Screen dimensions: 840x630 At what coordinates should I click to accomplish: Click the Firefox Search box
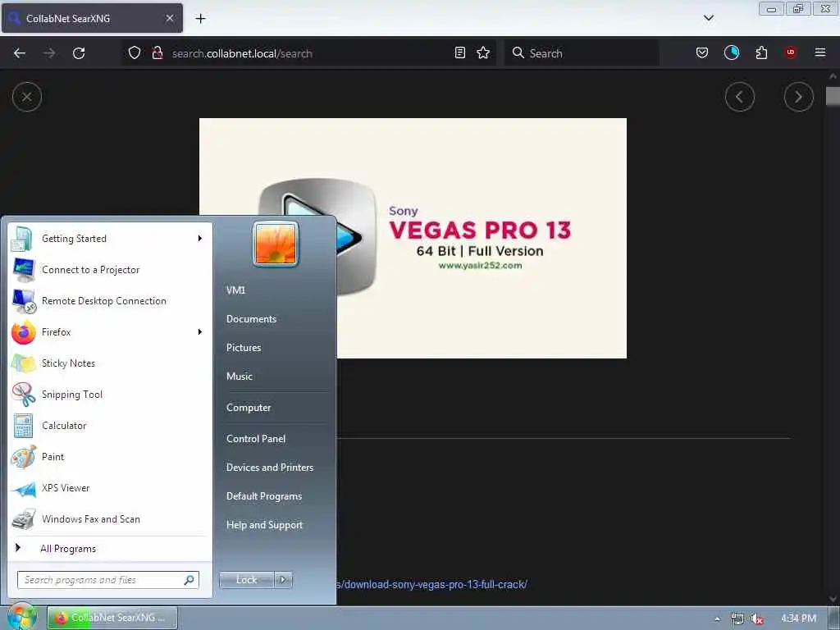(x=582, y=53)
